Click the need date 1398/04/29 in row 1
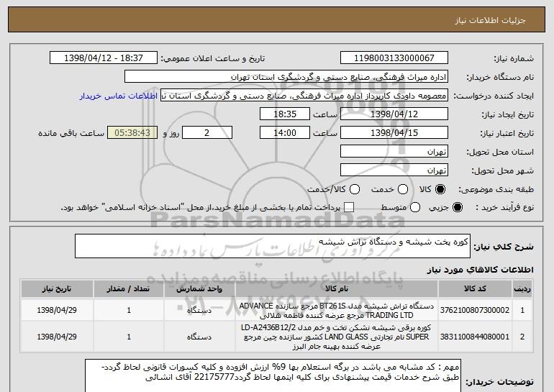The width and height of the screenshot is (554, 392). 57,311
